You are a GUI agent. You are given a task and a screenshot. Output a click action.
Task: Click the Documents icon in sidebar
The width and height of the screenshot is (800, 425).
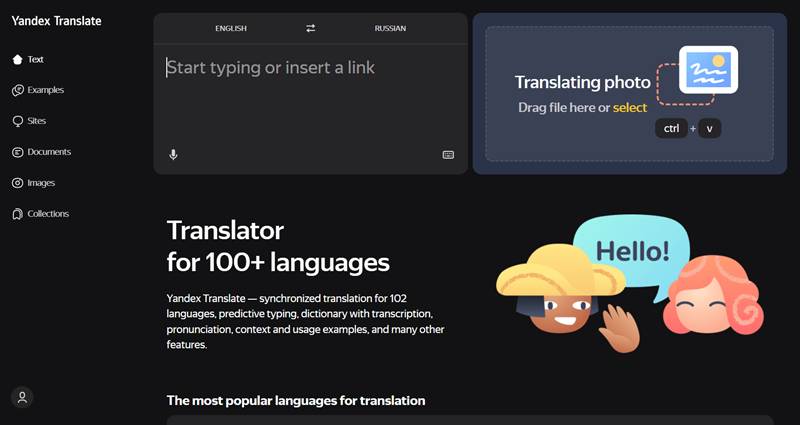pos(17,152)
